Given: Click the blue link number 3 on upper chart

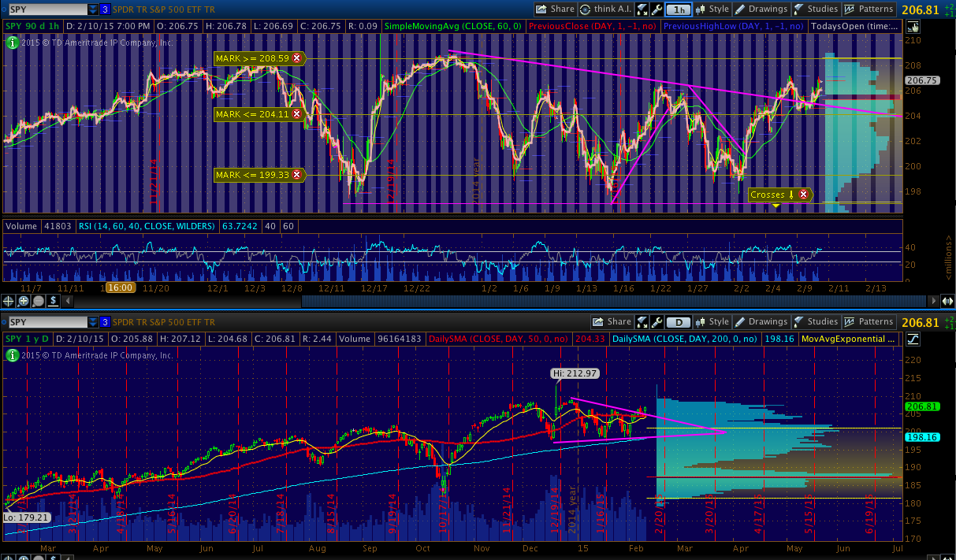Looking at the screenshot, I should 105,9.
